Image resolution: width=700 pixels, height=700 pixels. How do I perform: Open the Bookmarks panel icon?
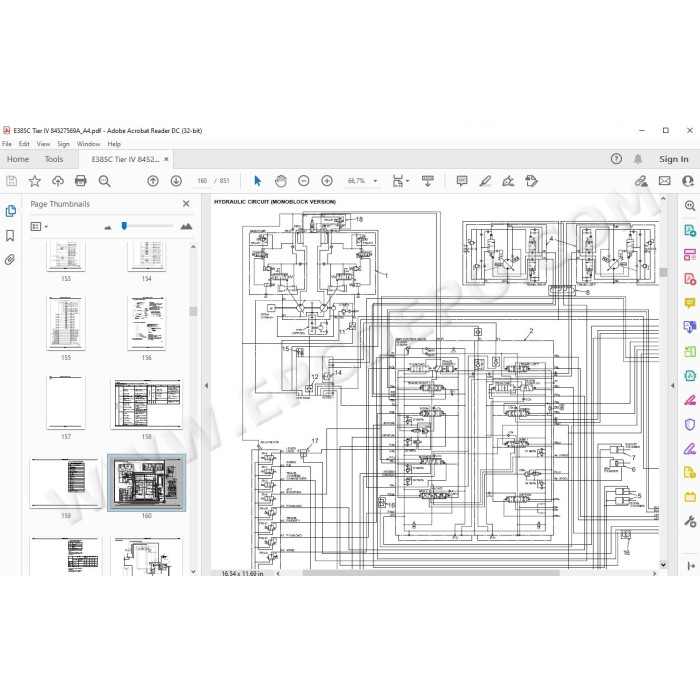[x=10, y=235]
